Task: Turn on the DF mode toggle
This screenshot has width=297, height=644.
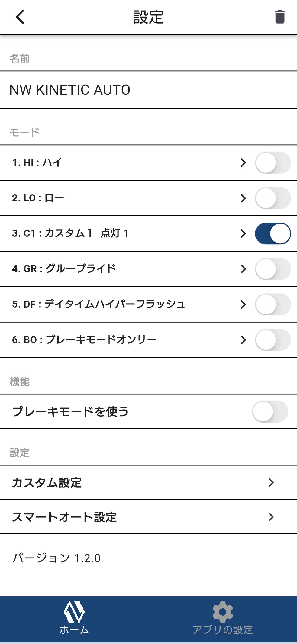Action: click(273, 304)
